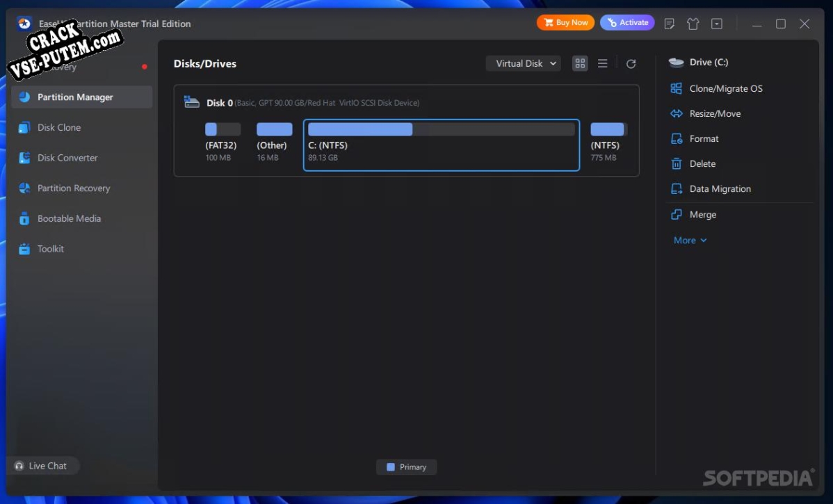This screenshot has height=504, width=833.
Task: Open the skin shirt icon
Action: (x=693, y=24)
